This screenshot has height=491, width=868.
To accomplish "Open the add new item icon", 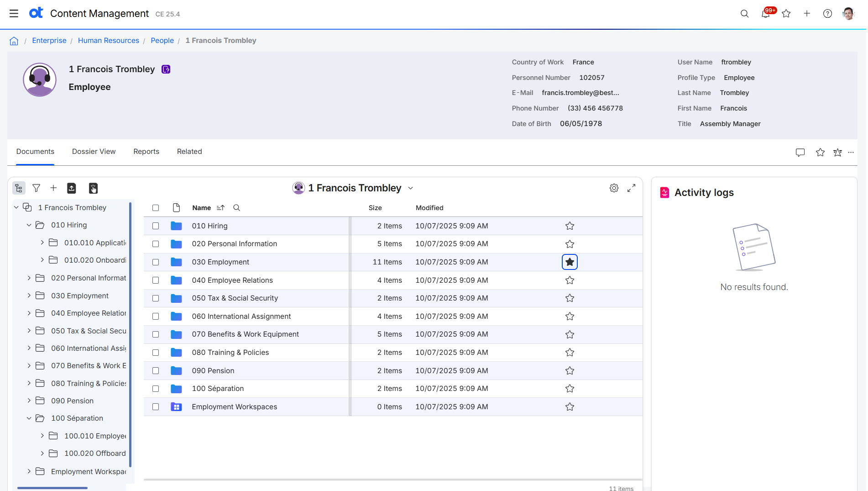I will pyautogui.click(x=53, y=188).
